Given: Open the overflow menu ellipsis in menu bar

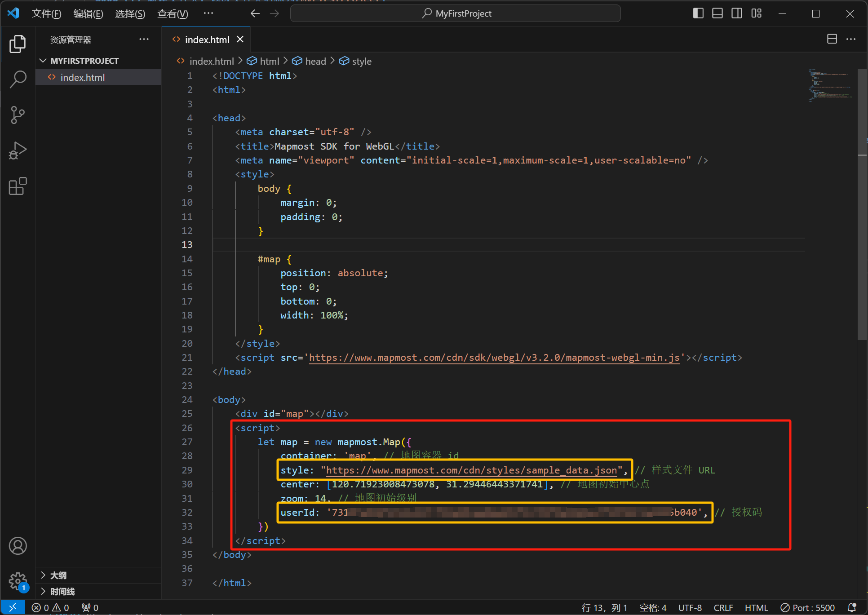Looking at the screenshot, I should [208, 13].
